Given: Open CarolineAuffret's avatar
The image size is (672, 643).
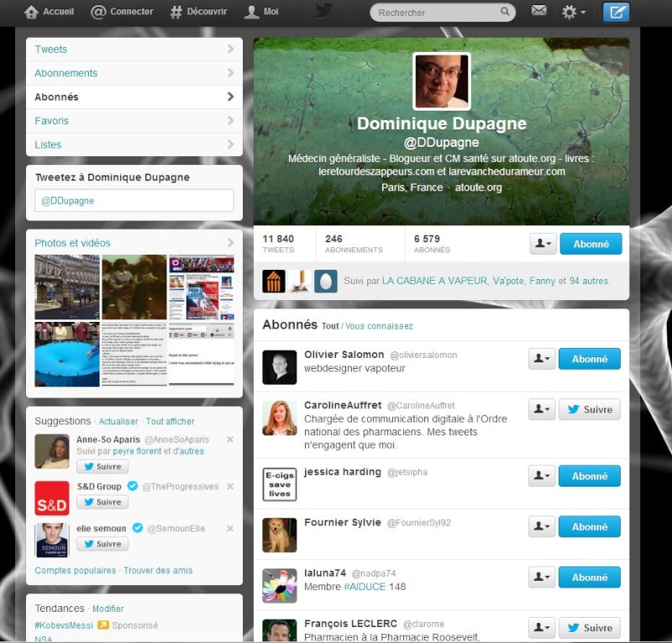Looking at the screenshot, I should tap(280, 418).
